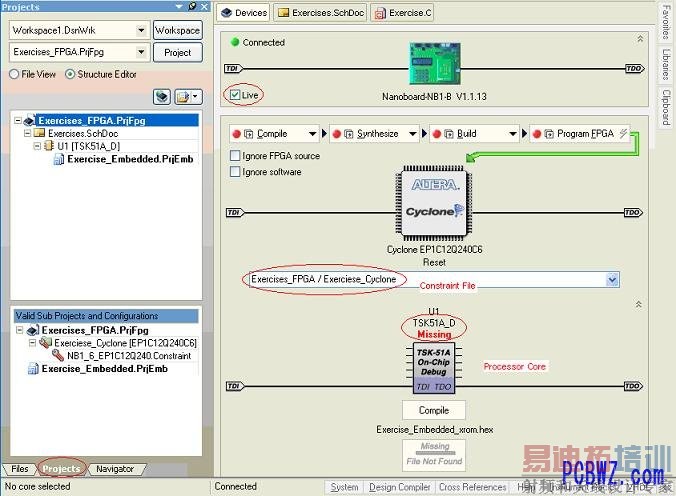Select the File View radio button
Screen dimensions: 676x496
pos(14,74)
